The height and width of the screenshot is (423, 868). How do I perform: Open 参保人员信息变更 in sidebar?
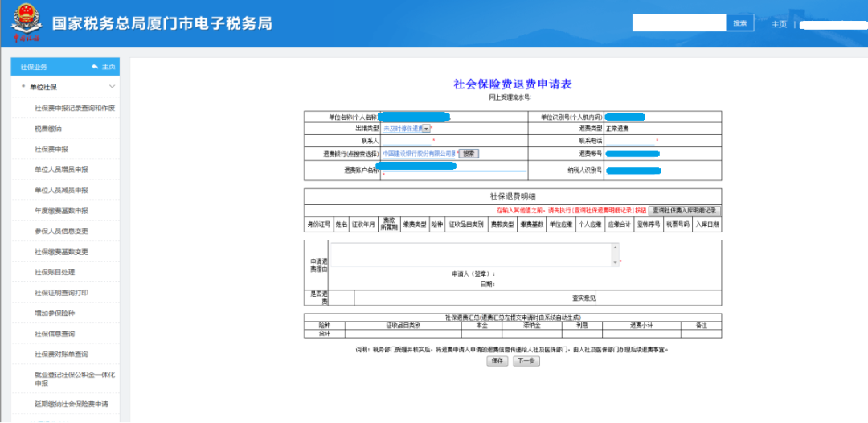click(x=61, y=231)
